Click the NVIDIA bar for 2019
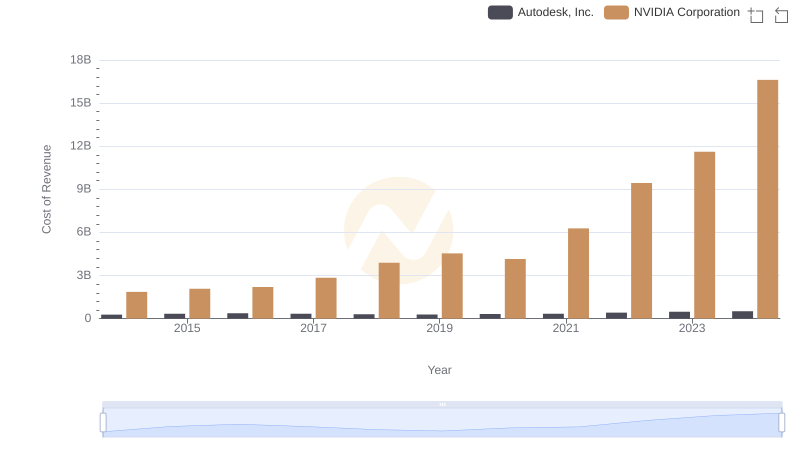This screenshot has height=461, width=800. (x=452, y=285)
